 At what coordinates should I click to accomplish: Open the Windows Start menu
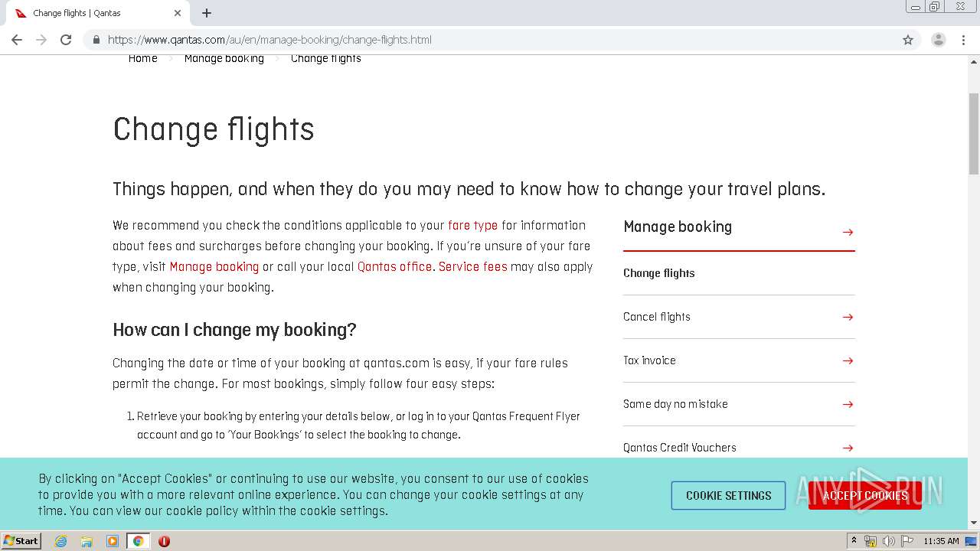click(x=21, y=541)
